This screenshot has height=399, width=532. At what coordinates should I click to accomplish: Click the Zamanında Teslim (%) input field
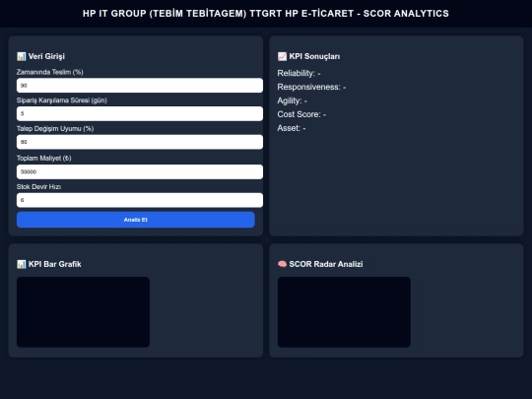[140, 86]
